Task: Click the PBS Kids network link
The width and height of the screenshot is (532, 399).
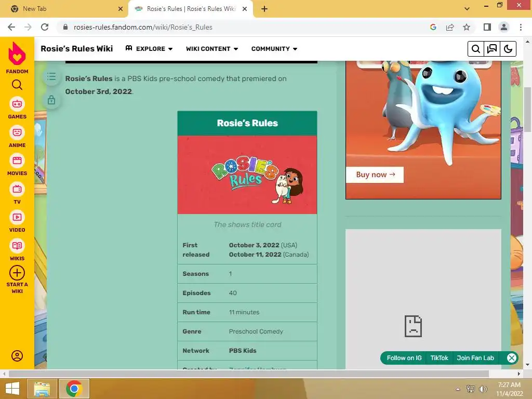Action: coord(243,351)
